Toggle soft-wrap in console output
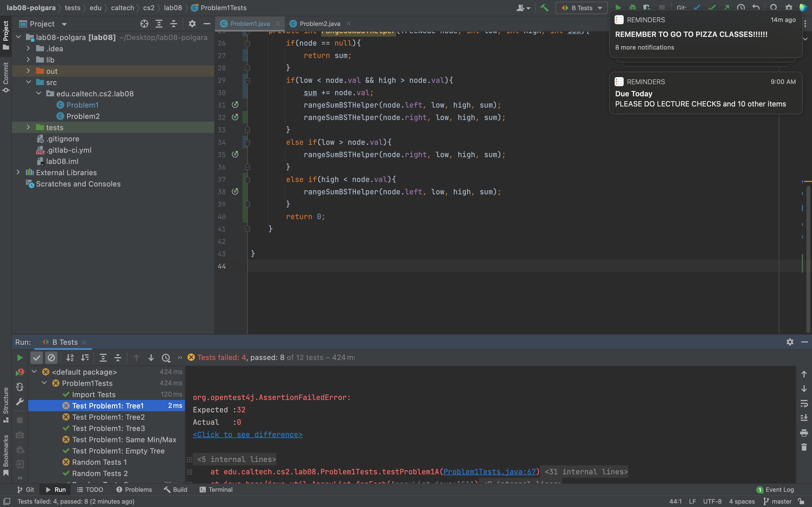The image size is (812, 507). [804, 403]
